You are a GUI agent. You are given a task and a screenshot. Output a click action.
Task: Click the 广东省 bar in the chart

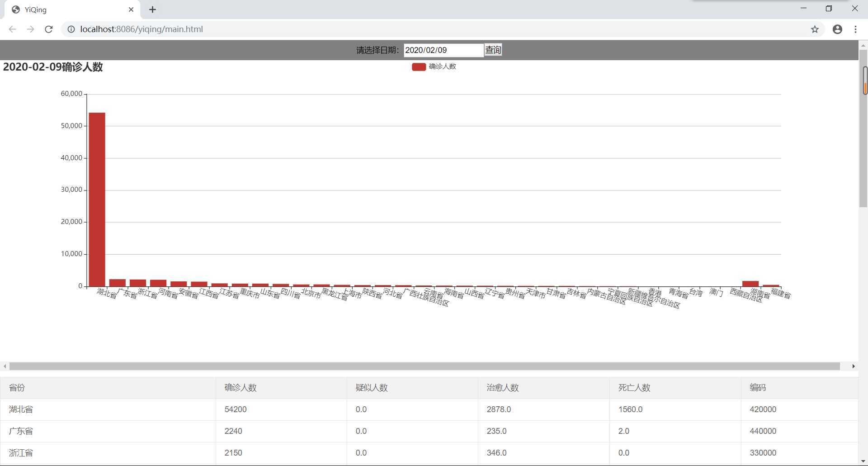118,283
